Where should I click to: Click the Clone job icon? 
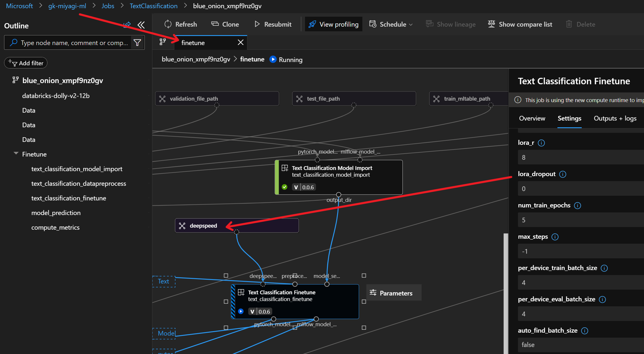click(215, 24)
